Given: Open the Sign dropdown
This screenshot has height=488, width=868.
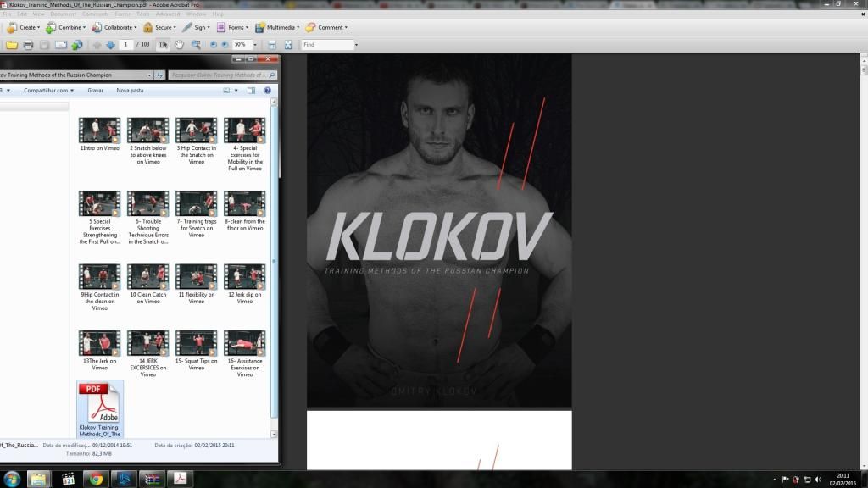Looking at the screenshot, I should [196, 27].
